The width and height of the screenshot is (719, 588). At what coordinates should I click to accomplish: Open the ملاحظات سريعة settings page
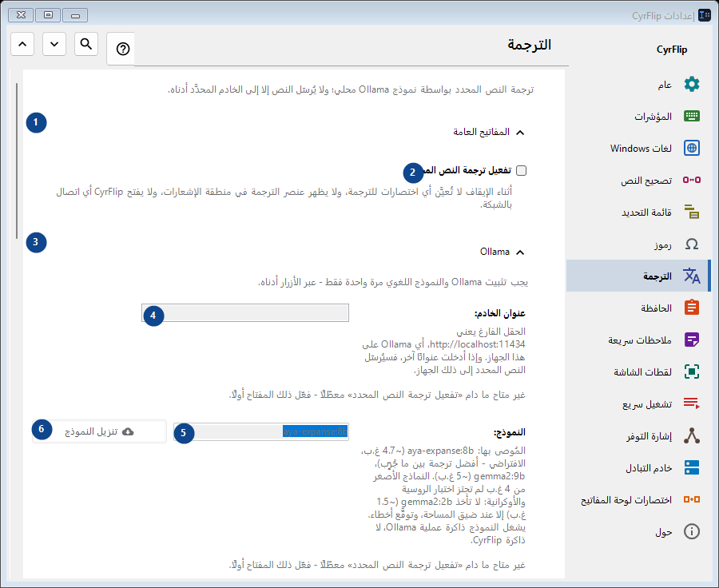click(639, 340)
